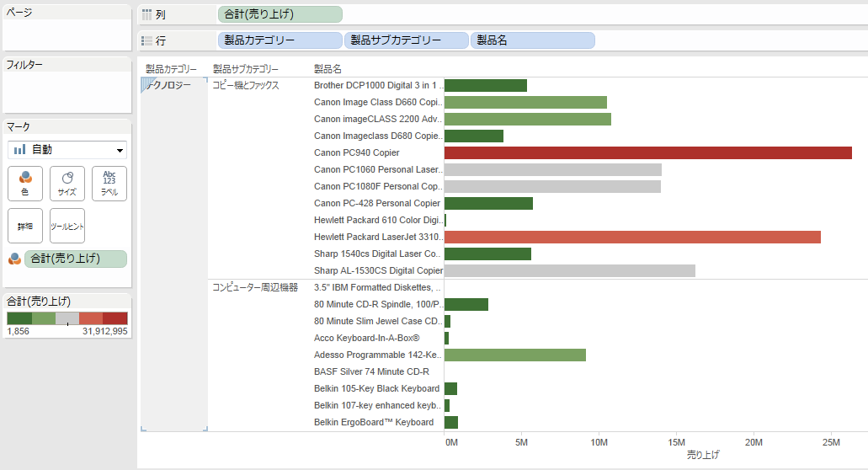Select Canon Imageclass D680 Copie.. label

pyautogui.click(x=378, y=136)
